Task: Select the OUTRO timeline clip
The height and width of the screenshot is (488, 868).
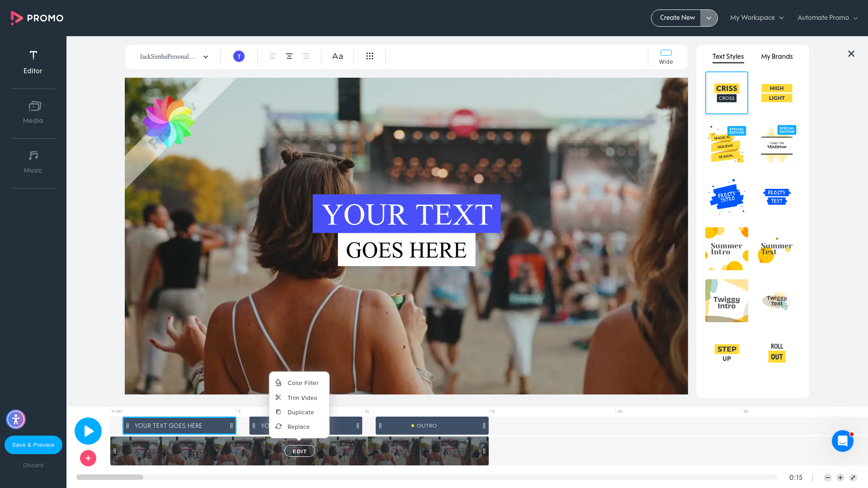Action: coord(432,426)
